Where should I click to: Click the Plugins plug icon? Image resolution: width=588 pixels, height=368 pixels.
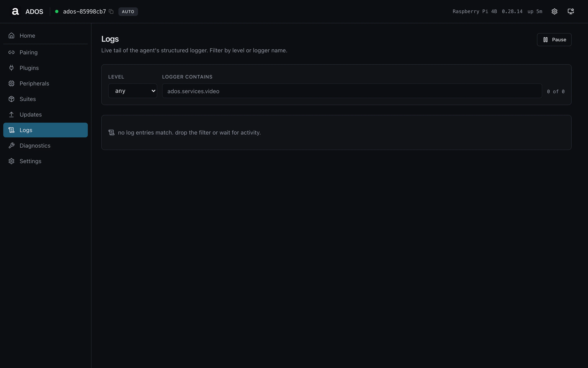coord(11,68)
